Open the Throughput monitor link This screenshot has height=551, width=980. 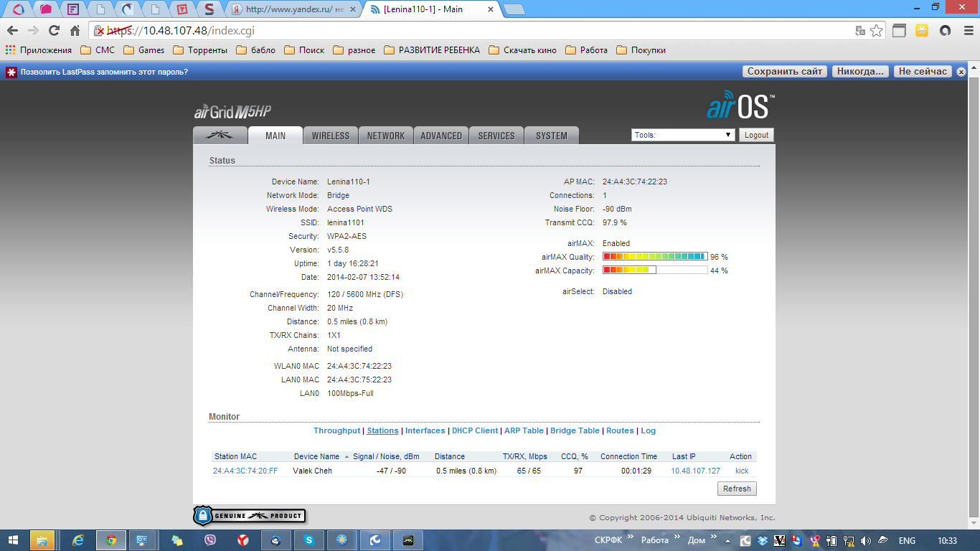pos(336,430)
